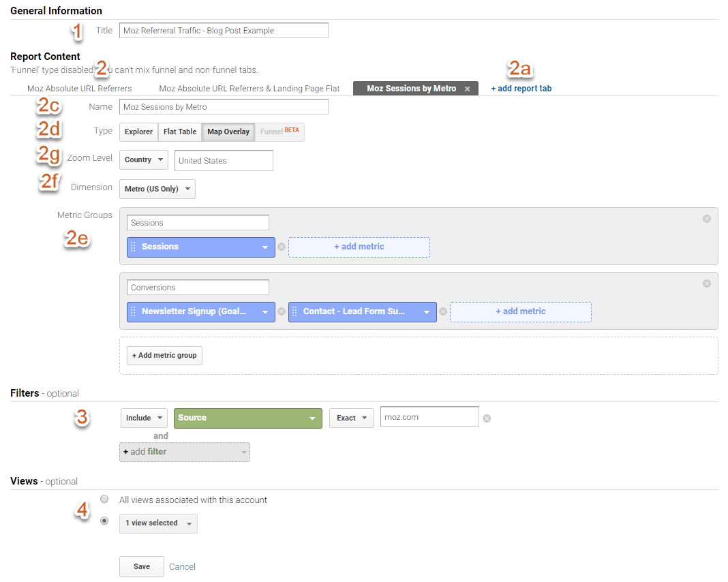
Task: Choose Map Overlay report type
Action: 228,132
